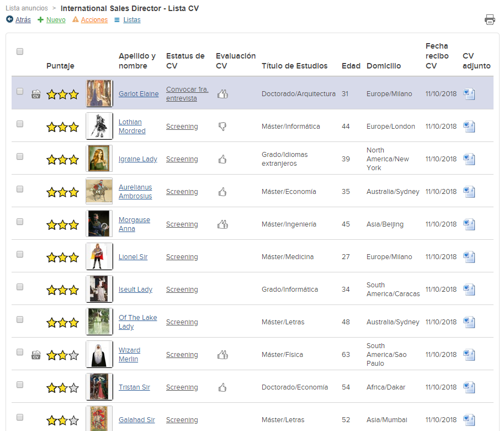Click thumbs-up evaluation for Igraine Lady
The width and height of the screenshot is (504, 431).
(222, 159)
